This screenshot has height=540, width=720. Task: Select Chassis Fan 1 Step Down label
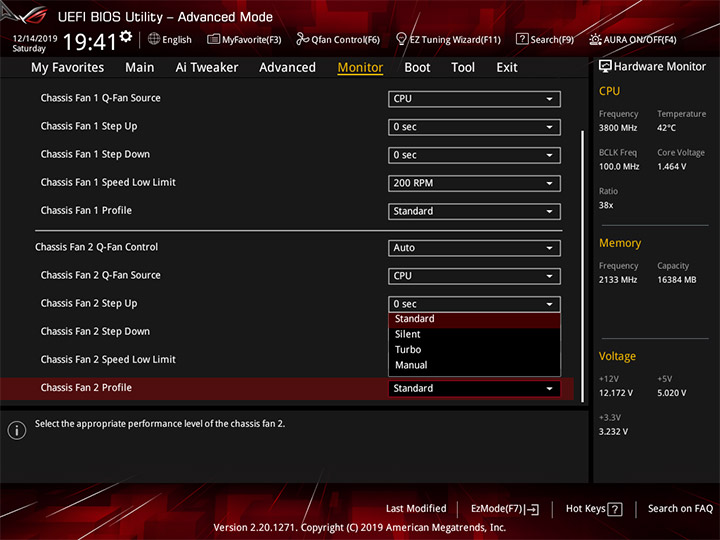tap(95, 154)
